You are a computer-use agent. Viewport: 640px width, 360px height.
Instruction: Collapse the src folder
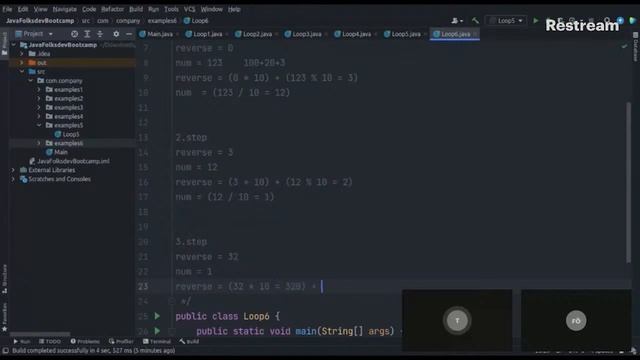click(22, 72)
